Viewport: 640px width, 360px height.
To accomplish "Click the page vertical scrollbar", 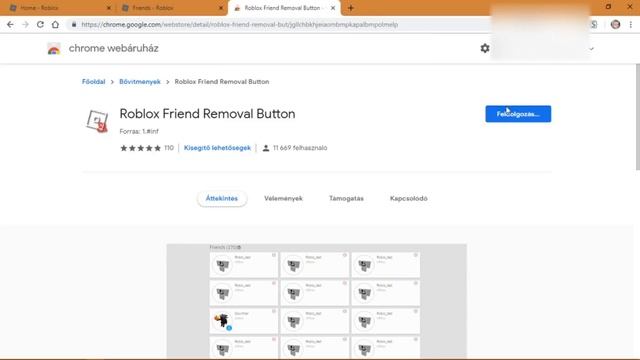I will pyautogui.click(x=638, y=117).
